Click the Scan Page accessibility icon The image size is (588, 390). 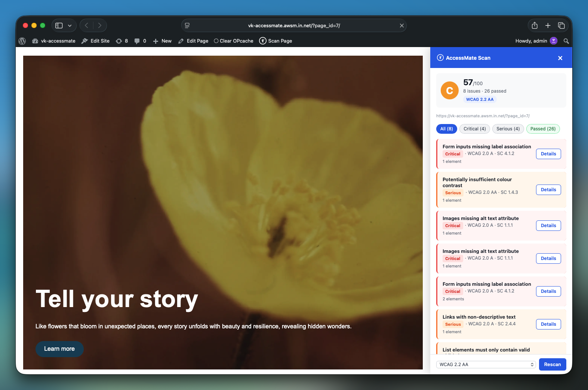tap(263, 41)
